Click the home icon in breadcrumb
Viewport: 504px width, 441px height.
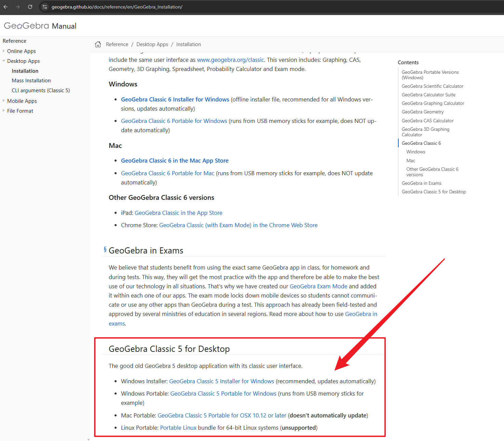pyautogui.click(x=98, y=44)
